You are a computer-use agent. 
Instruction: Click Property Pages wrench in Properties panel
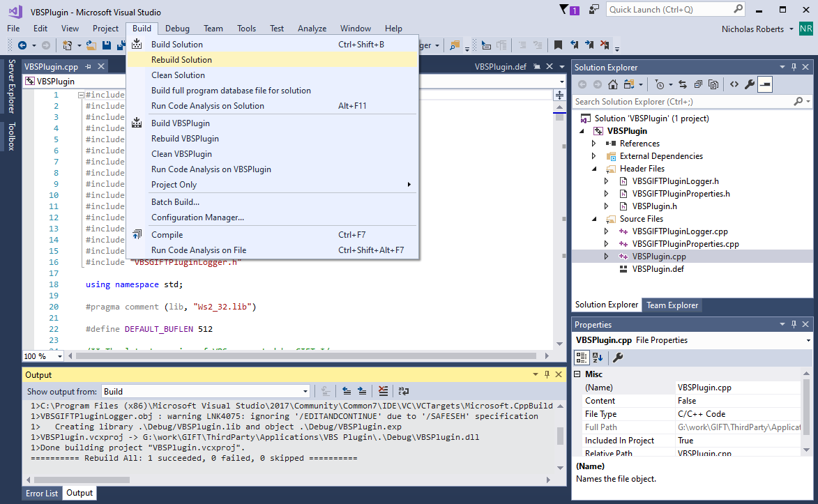[x=618, y=358]
